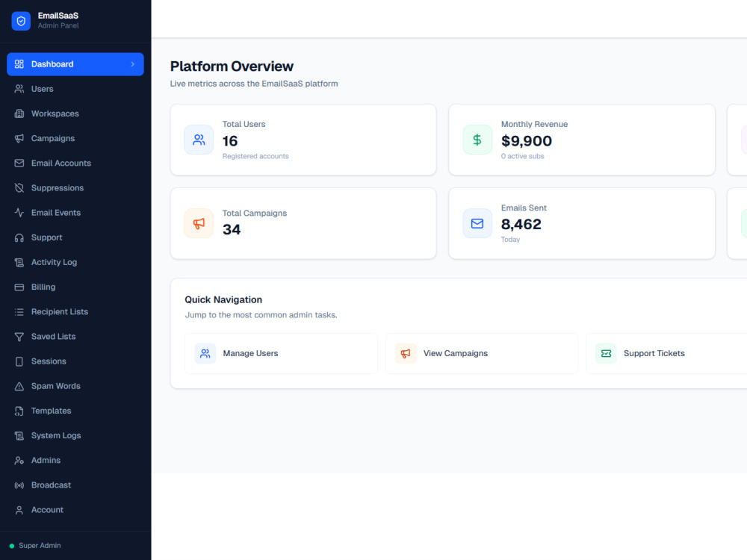Click the Super Admin status label
The image size is (747, 560).
pyautogui.click(x=40, y=546)
